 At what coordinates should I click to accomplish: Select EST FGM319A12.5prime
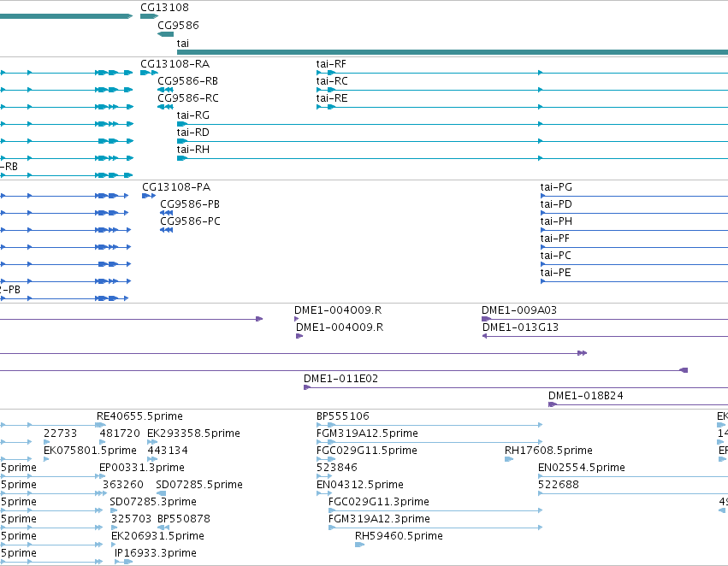pos(367,433)
